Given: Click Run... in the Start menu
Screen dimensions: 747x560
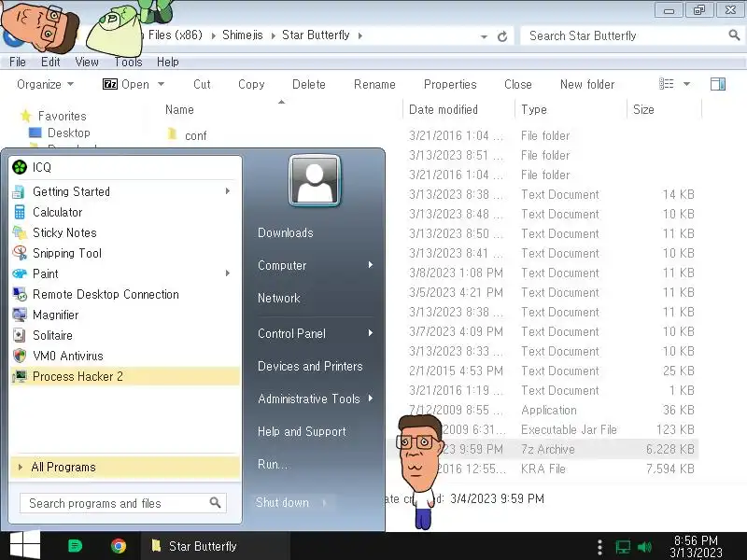Looking at the screenshot, I should [x=273, y=464].
